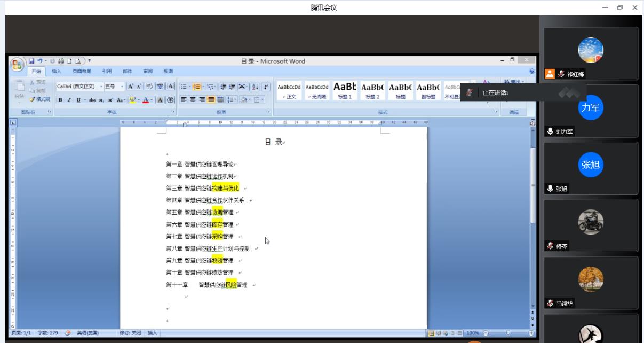This screenshot has height=343, width=644.
Task: Open the 页面布局 (Page Layout) tab
Action: 82,71
